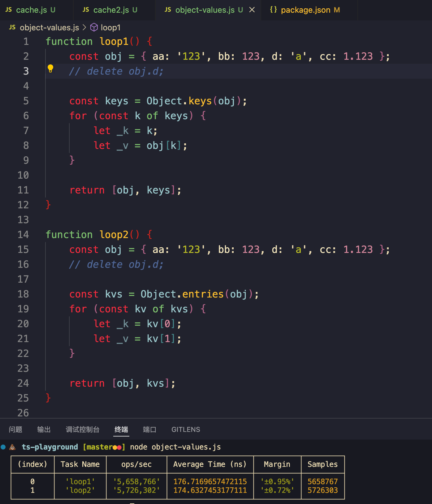Click the '(index)' table header
Screen dimensions: 432x504
pos(32,464)
